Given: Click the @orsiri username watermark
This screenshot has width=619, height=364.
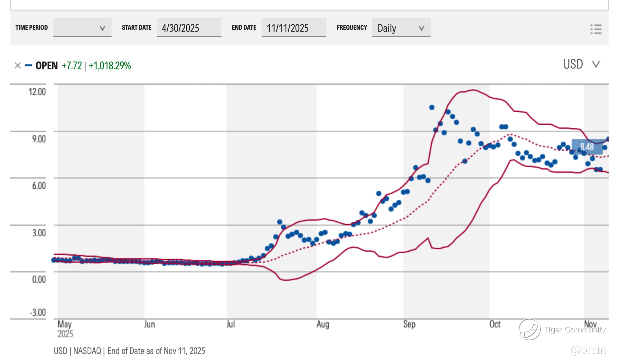Looking at the screenshot, I should click(588, 350).
